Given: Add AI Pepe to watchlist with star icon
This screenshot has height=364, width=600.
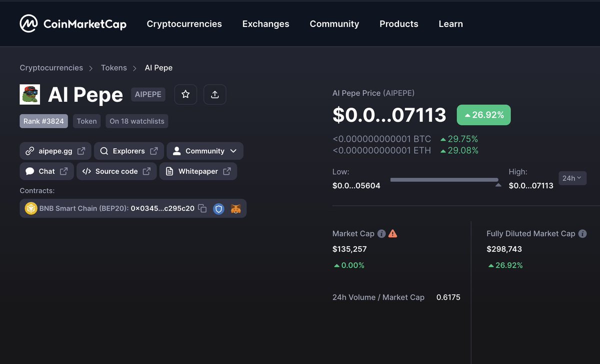Looking at the screenshot, I should [185, 94].
